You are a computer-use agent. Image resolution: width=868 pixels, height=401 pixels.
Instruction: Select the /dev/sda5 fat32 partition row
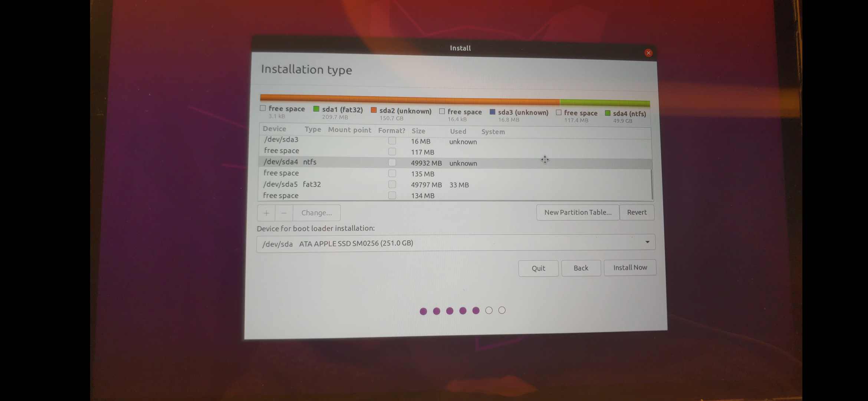[334, 185]
